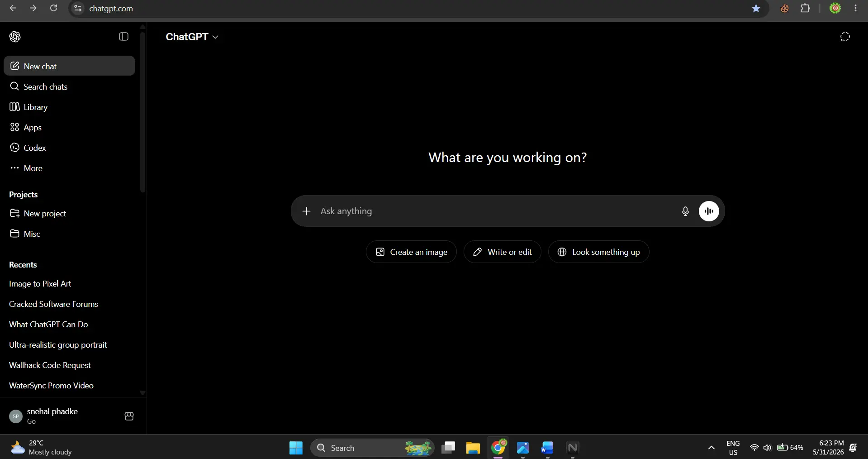Start a temporary chat via the dashed bubble icon

click(845, 37)
